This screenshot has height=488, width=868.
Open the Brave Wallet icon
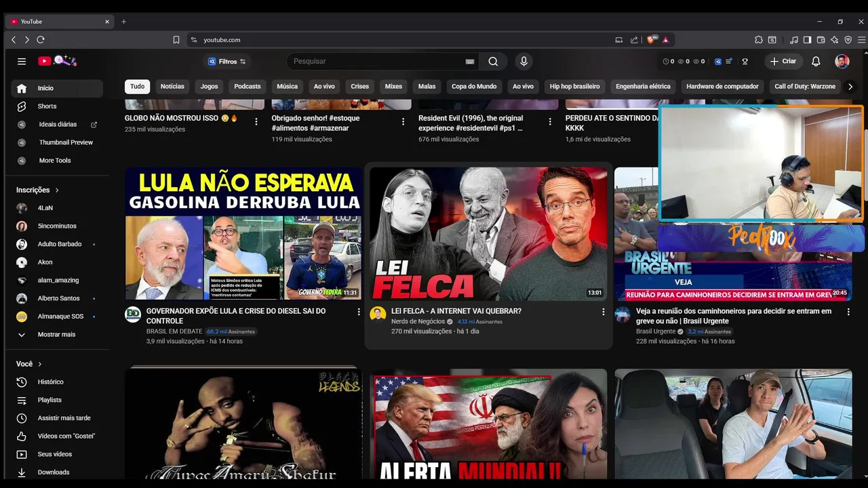click(821, 40)
